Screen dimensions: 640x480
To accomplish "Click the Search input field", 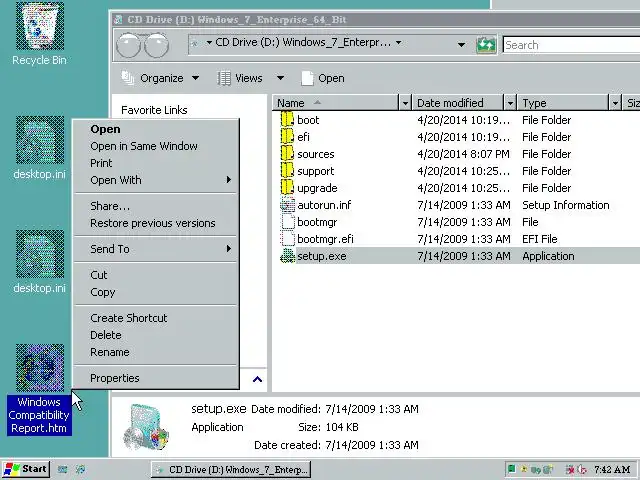I will point(571,44).
